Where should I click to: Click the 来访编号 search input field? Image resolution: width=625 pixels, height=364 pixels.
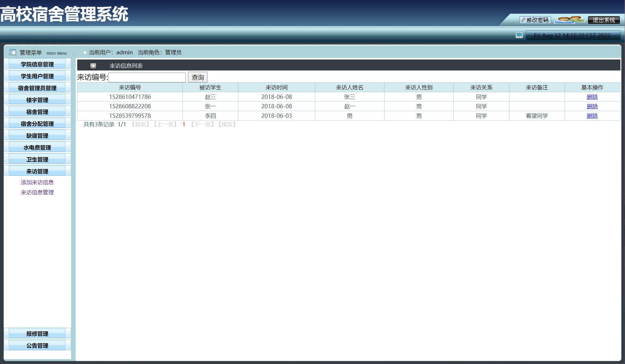click(147, 77)
